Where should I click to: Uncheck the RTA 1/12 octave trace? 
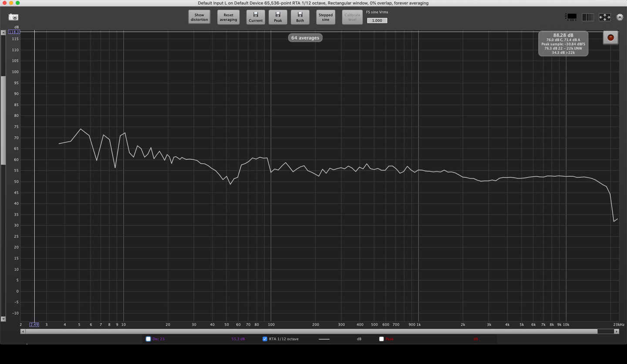click(265, 339)
